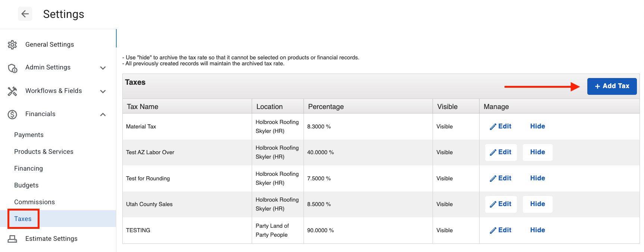The height and width of the screenshot is (252, 644).
Task: Open Products & Services menu item
Action: click(x=44, y=152)
